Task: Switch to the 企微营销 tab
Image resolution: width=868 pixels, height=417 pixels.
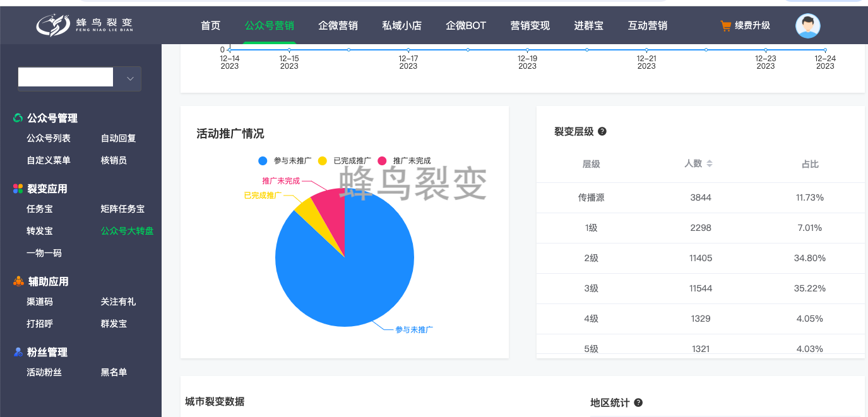Action: point(338,26)
